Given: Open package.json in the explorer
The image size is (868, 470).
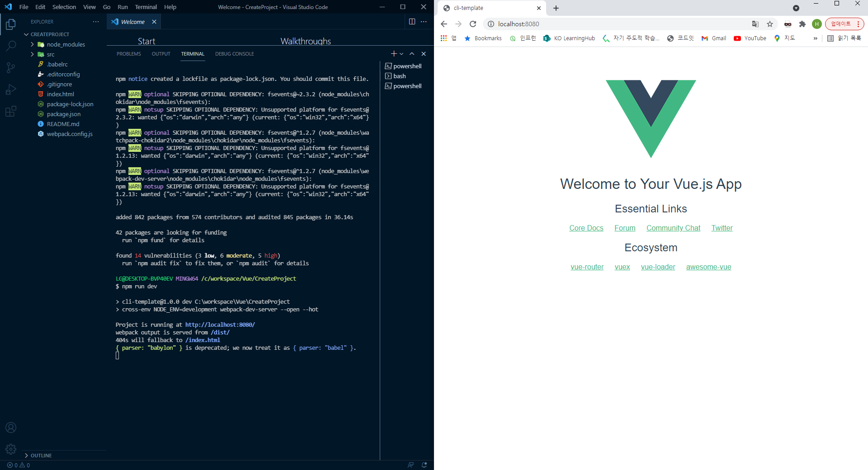Looking at the screenshot, I should pyautogui.click(x=64, y=114).
